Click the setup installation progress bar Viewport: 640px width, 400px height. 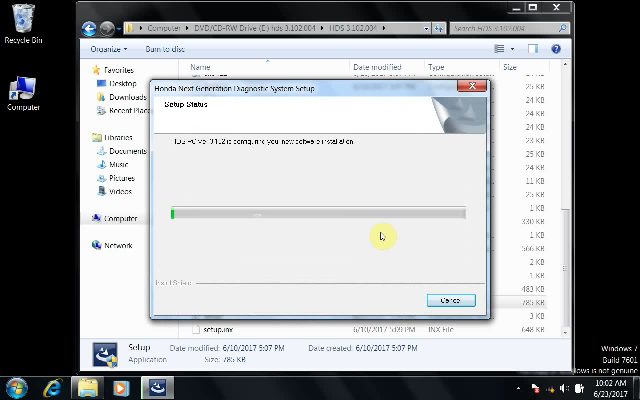[x=318, y=213]
